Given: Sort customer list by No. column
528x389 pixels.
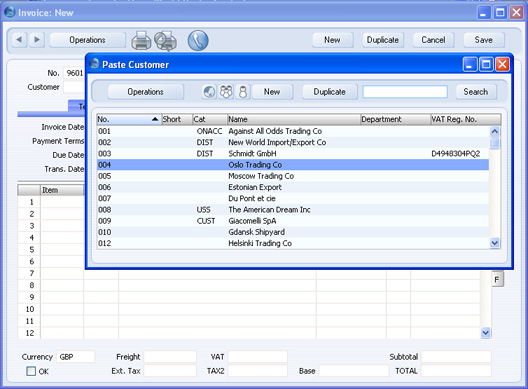Looking at the screenshot, I should [128, 119].
